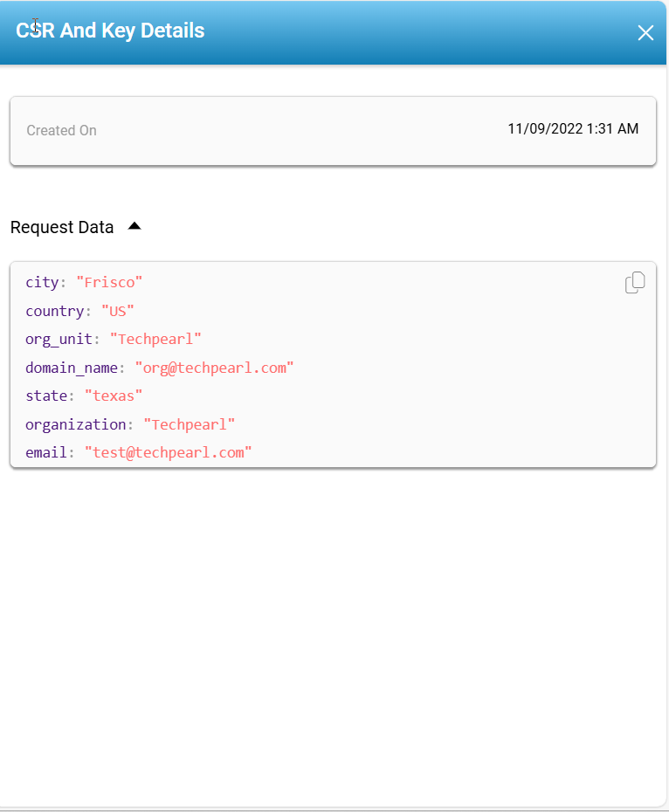Viewport: 669px width, 812px height.
Task: Select the "US" country value
Action: [x=118, y=311]
